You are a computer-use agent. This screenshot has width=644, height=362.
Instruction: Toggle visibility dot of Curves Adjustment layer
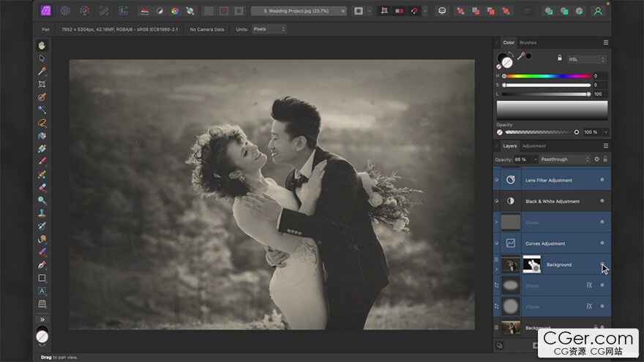602,243
